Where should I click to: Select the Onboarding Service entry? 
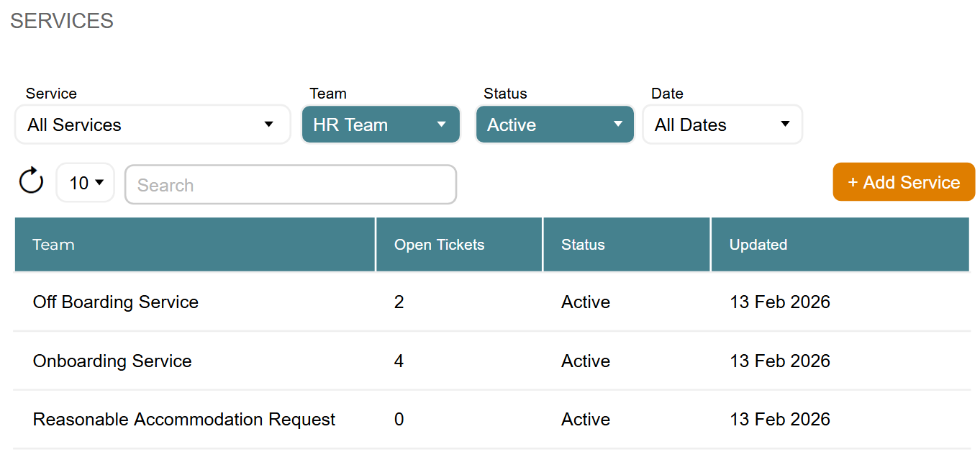[x=112, y=361]
